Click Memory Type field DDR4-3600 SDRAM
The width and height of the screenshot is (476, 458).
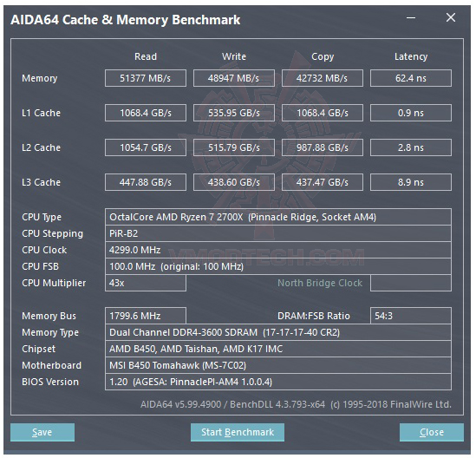pyautogui.click(x=278, y=332)
